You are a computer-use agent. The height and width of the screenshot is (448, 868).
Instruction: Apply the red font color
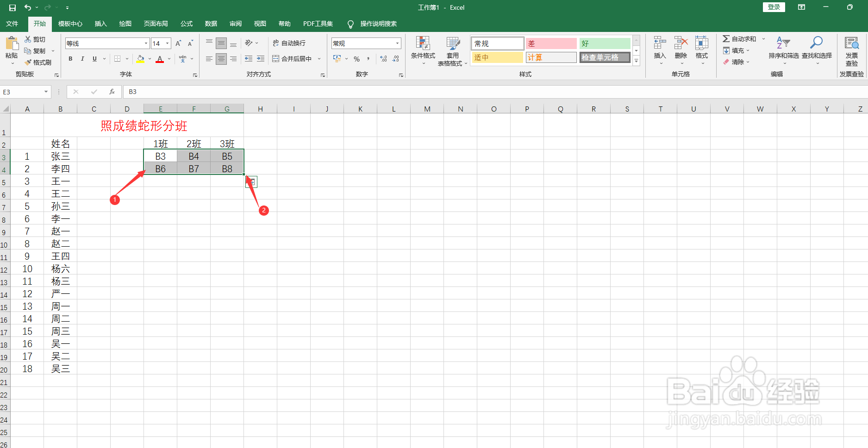[160, 59]
